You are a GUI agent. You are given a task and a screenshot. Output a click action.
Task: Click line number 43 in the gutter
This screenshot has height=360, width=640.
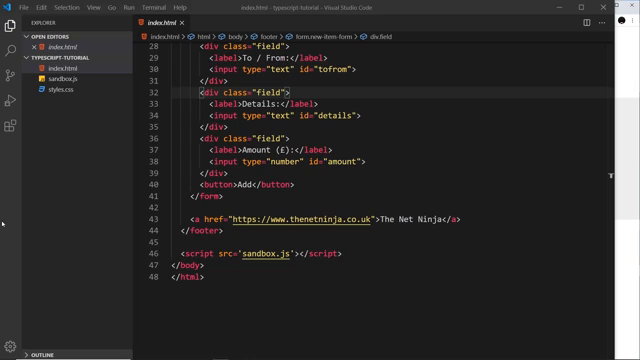153,220
